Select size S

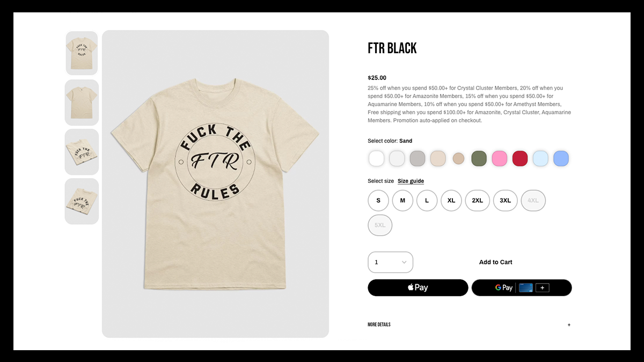pyautogui.click(x=378, y=201)
